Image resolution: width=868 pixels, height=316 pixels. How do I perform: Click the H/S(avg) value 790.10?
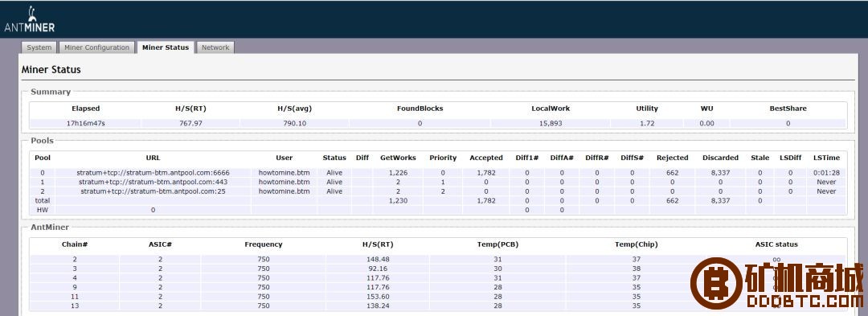(x=295, y=123)
